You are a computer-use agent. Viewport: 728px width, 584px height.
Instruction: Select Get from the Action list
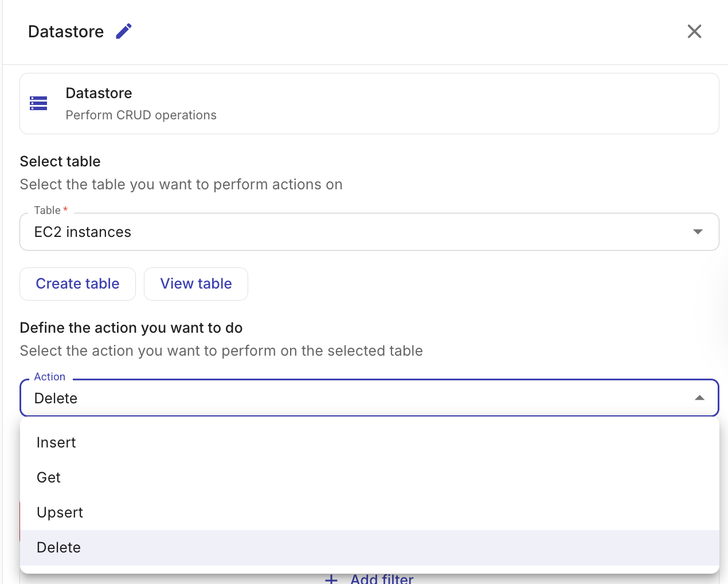[48, 477]
